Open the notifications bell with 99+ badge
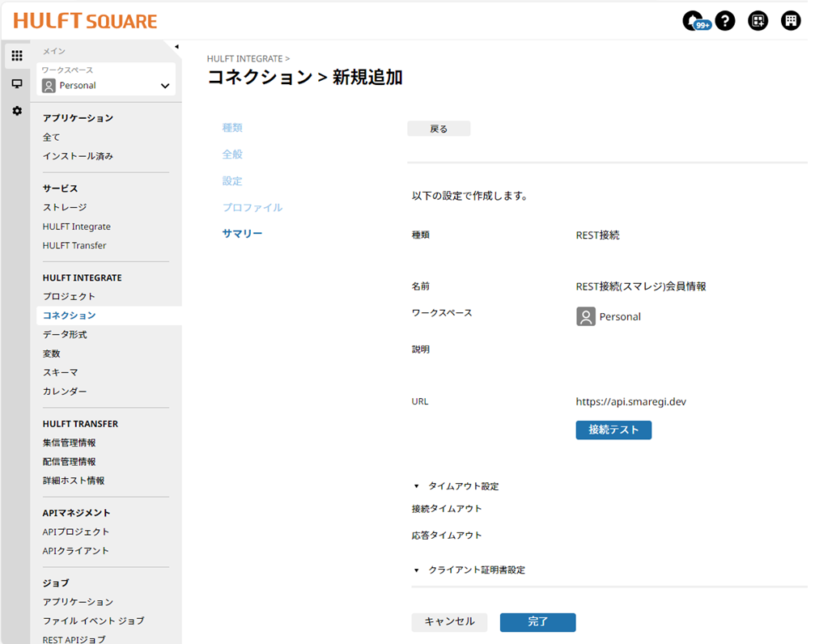 point(695,21)
